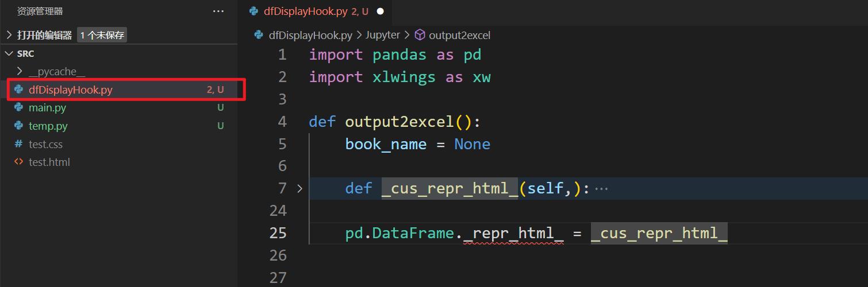Click the Python icon of dfDisplayHook.py tree row
The width and height of the screenshot is (868, 287).
point(19,90)
